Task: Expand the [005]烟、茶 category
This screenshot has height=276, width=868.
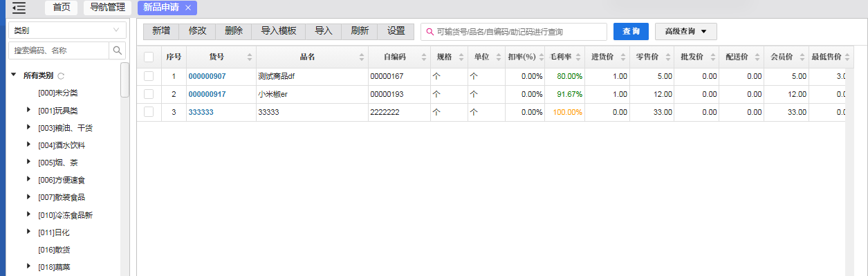Action: [28, 162]
